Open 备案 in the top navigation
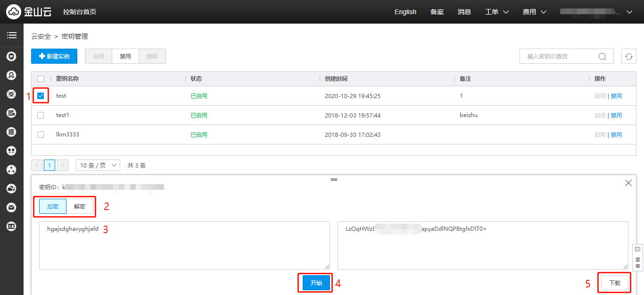644x295 pixels. (437, 12)
